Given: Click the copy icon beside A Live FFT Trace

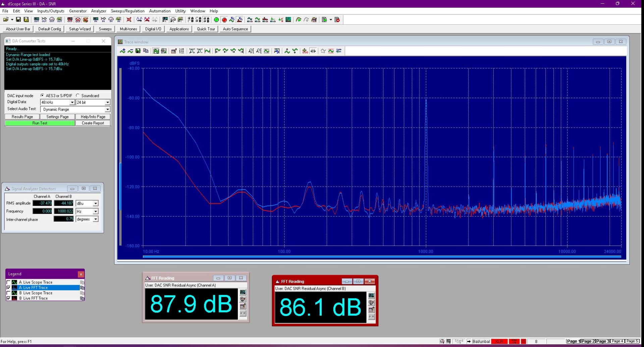Looking at the screenshot, I should click(82, 288).
